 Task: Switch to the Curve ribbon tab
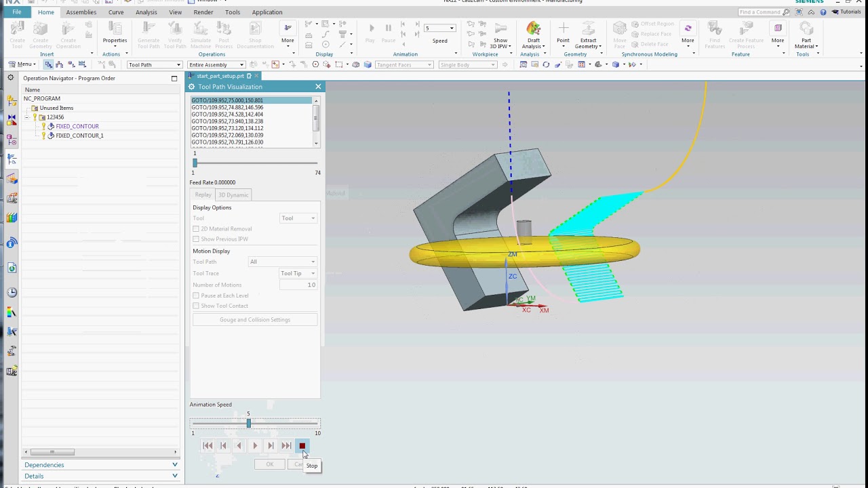pos(116,12)
